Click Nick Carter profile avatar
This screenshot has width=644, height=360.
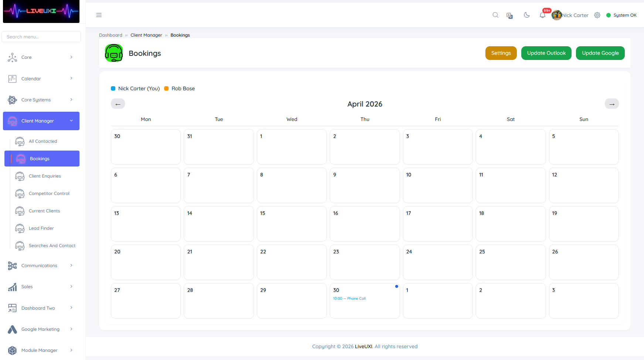tap(557, 15)
